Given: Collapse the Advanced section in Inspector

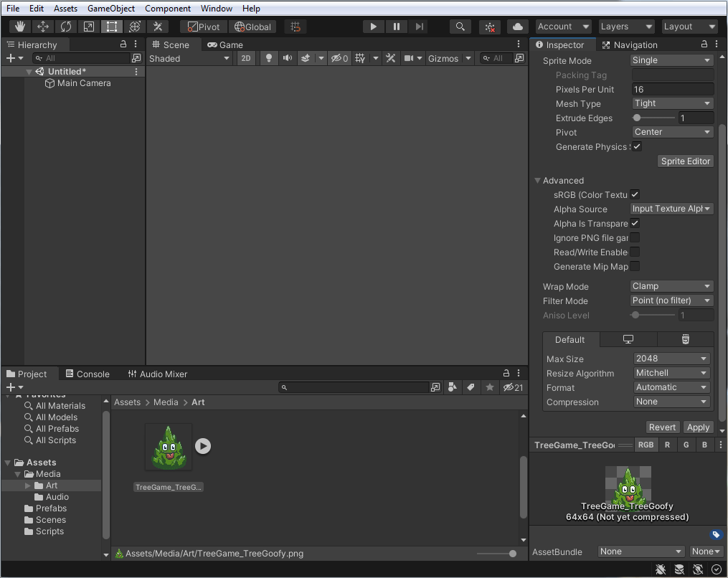Looking at the screenshot, I should tap(538, 180).
